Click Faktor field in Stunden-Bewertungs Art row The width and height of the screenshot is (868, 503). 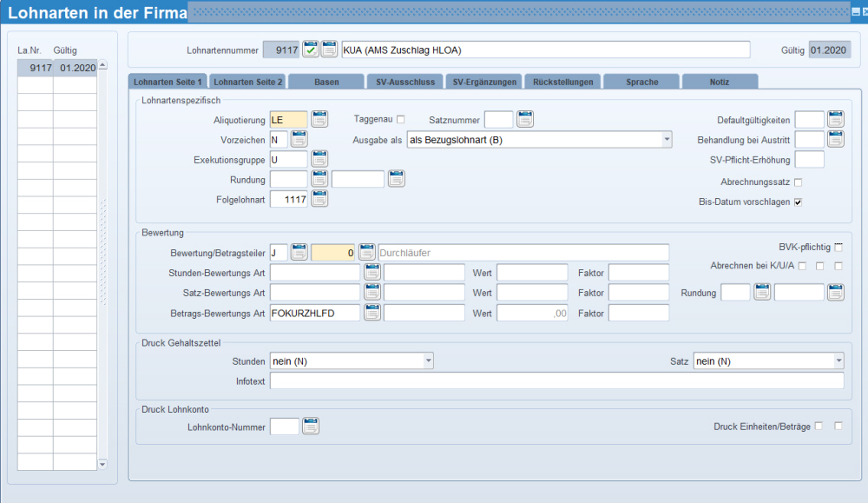[x=638, y=273]
